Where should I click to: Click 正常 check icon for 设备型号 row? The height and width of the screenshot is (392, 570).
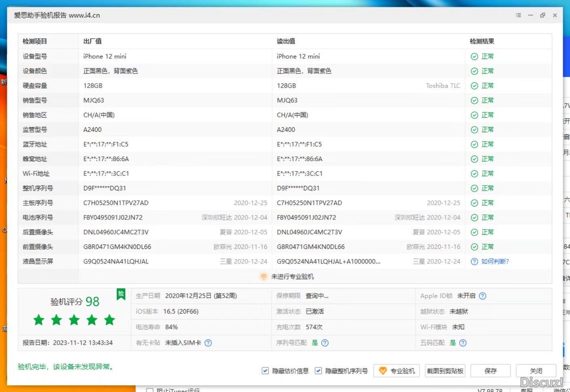click(475, 57)
